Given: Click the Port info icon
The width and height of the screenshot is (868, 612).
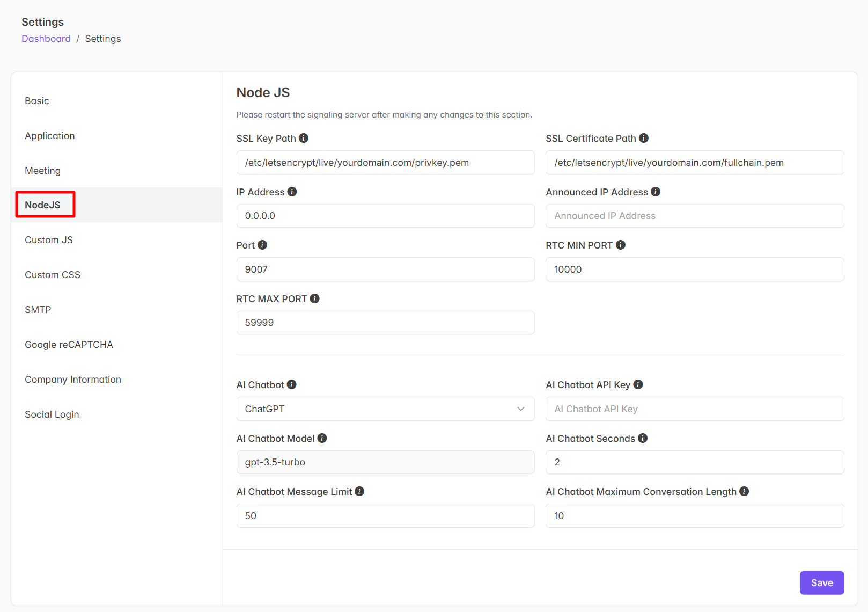Looking at the screenshot, I should click(x=262, y=245).
